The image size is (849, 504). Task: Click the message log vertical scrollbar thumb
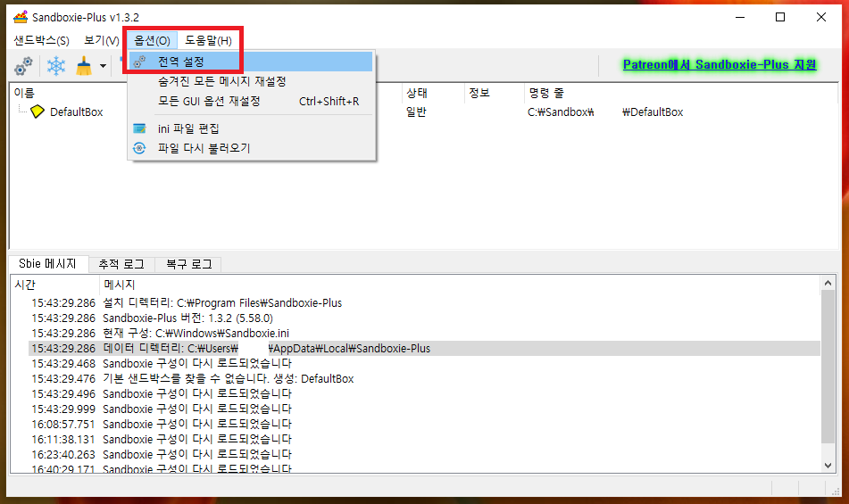point(828,367)
